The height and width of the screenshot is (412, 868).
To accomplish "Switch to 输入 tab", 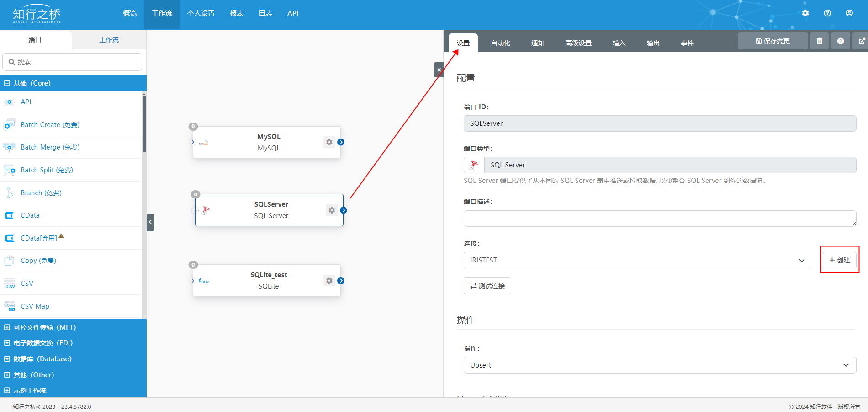I will pos(619,43).
